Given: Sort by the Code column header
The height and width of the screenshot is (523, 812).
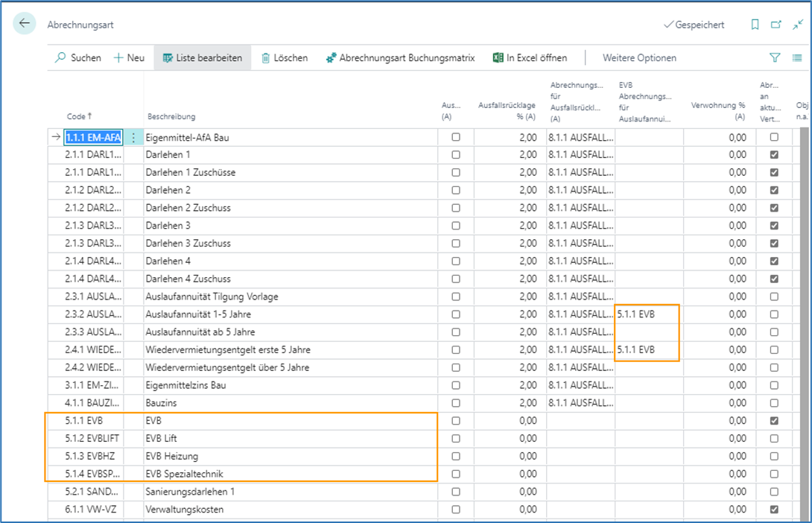Looking at the screenshot, I should (x=79, y=116).
